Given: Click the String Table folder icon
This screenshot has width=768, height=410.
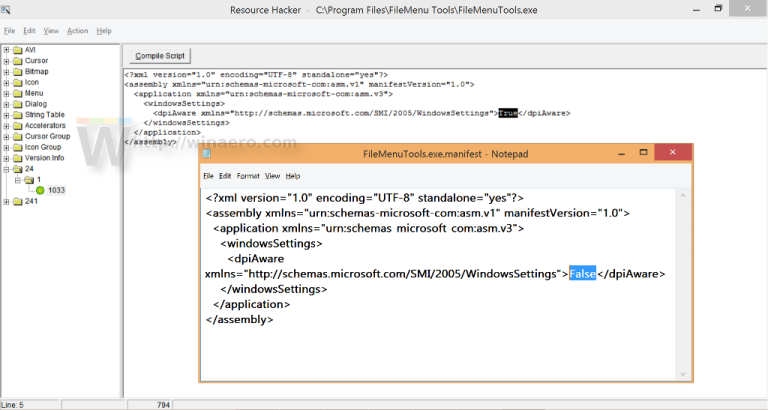Looking at the screenshot, I should pyautogui.click(x=17, y=114).
